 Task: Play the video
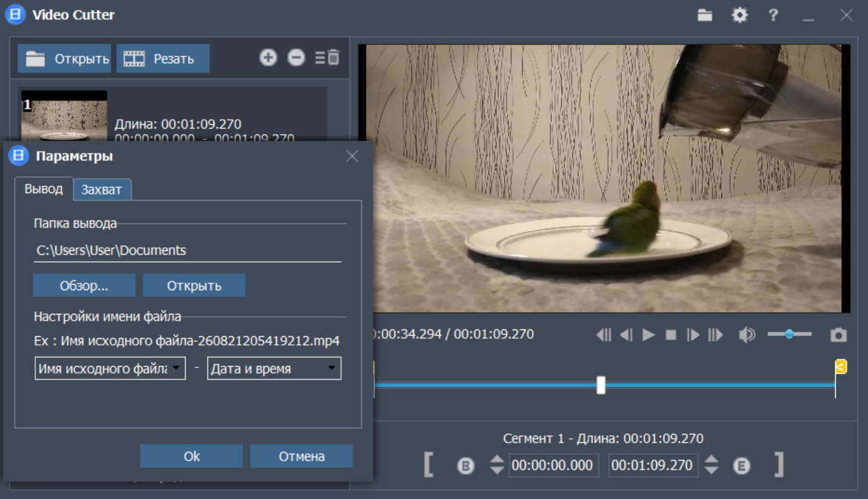click(x=649, y=335)
